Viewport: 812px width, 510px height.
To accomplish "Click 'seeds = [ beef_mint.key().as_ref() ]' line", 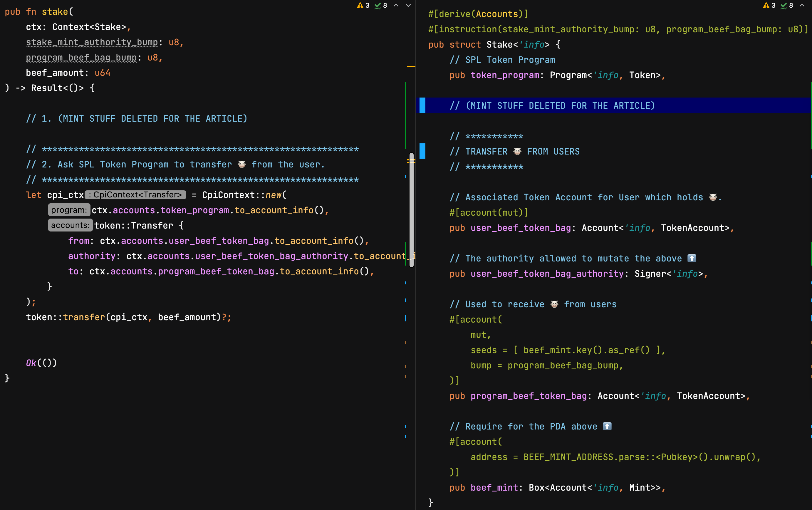I will [568, 350].
